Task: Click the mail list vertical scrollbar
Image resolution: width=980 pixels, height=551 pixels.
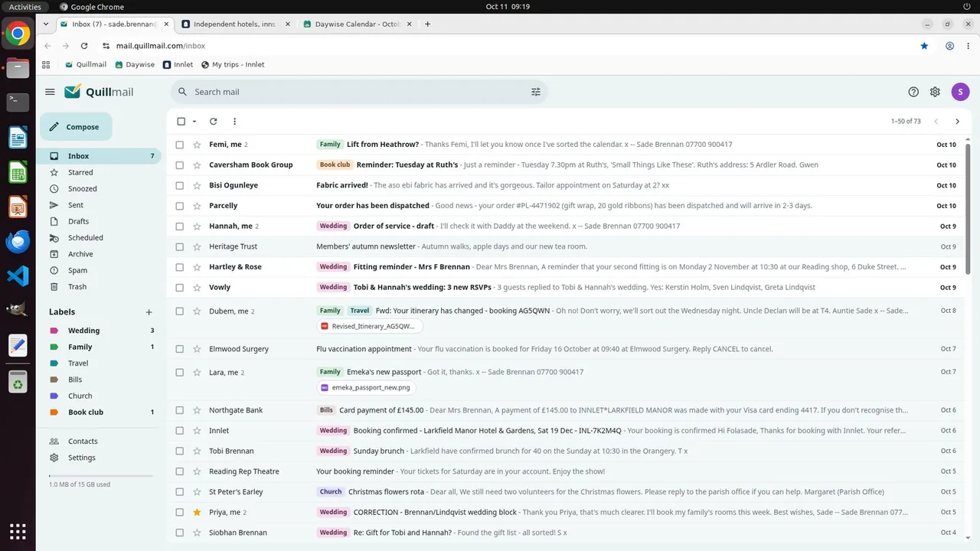Action: [x=968, y=208]
